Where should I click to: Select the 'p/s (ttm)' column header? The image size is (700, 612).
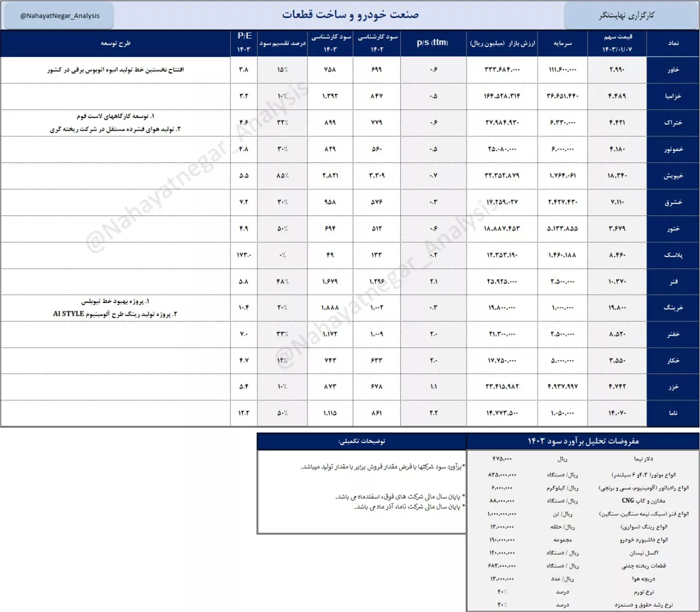pos(433,43)
